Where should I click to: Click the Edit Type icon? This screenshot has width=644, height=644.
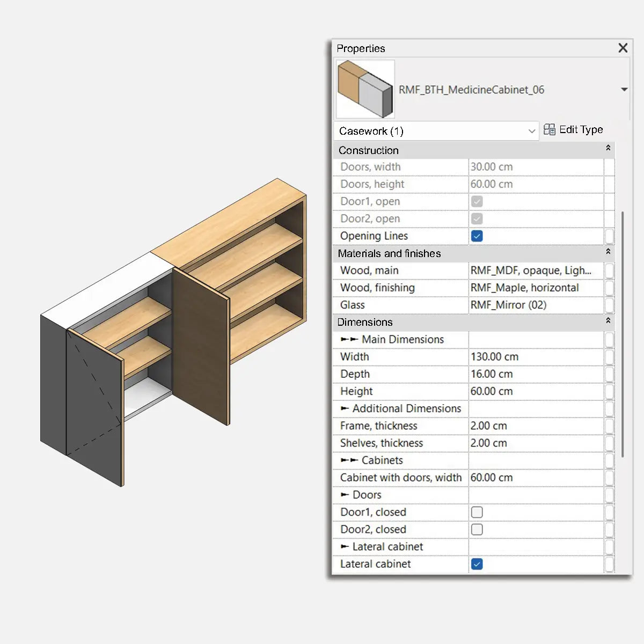coord(549,130)
